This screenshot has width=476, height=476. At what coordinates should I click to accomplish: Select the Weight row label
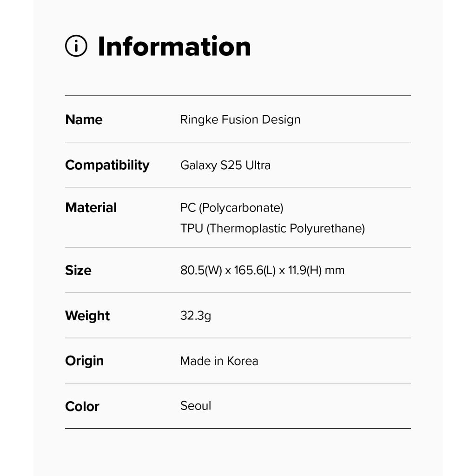87,316
